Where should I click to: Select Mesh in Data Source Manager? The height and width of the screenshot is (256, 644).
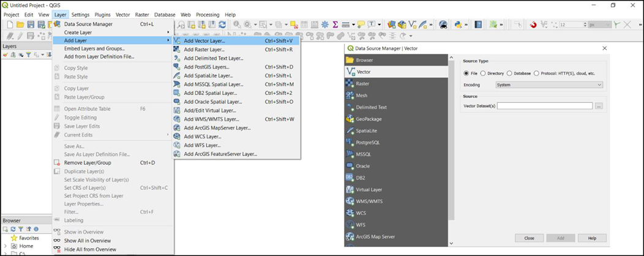(x=396, y=96)
